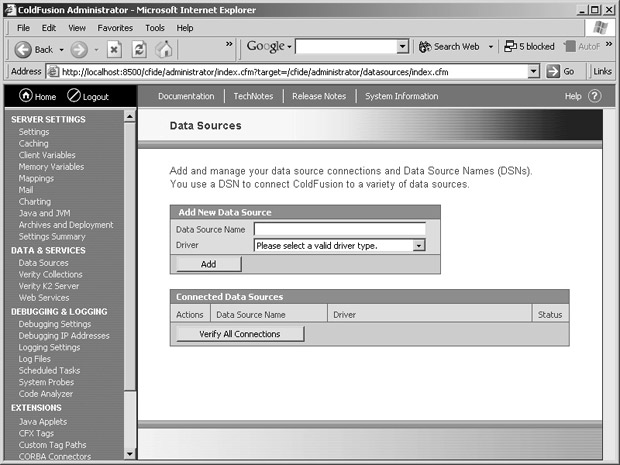Click the AutoFill toolbar icon

coord(570,46)
